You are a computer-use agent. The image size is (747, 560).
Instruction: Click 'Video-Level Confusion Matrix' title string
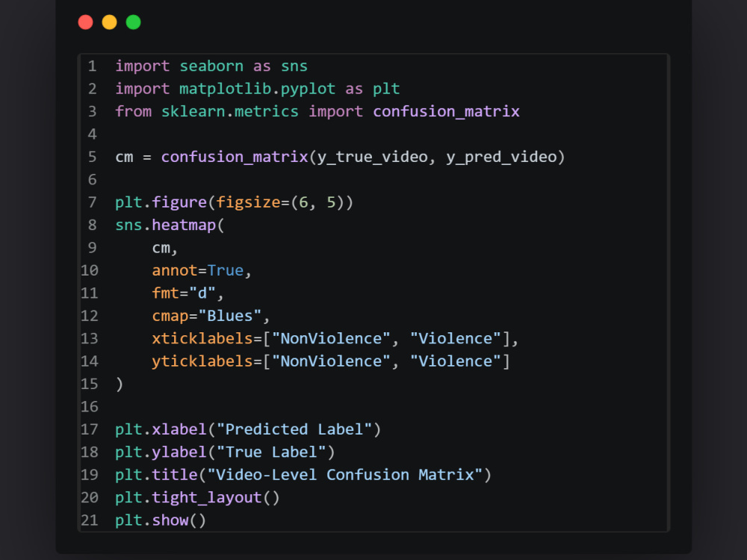(x=345, y=475)
